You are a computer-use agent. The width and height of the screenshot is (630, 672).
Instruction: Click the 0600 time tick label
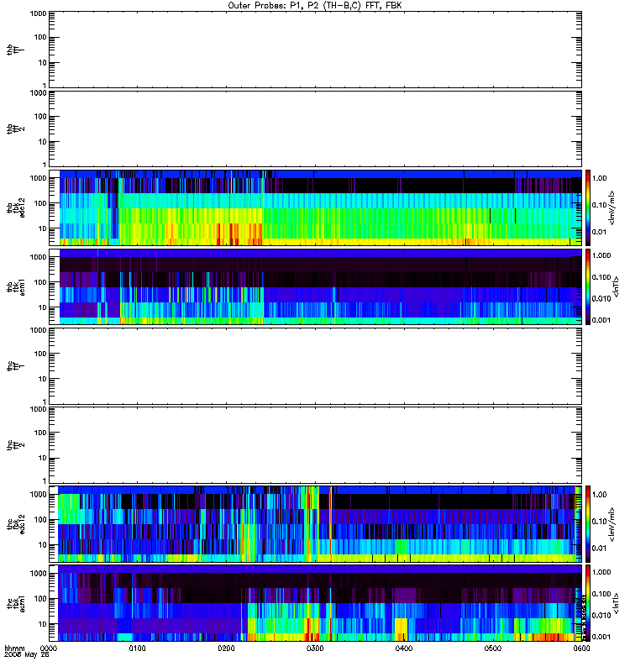pos(581,648)
